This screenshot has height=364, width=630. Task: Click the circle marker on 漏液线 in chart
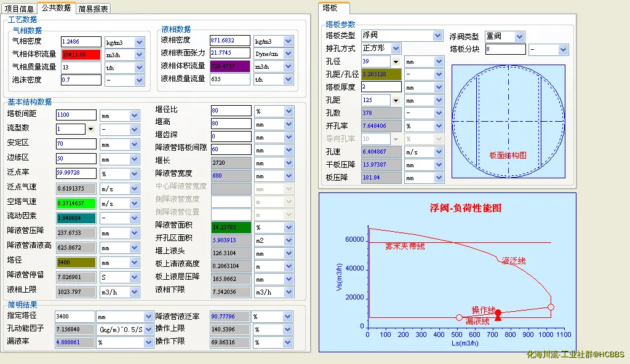pyautogui.click(x=459, y=318)
